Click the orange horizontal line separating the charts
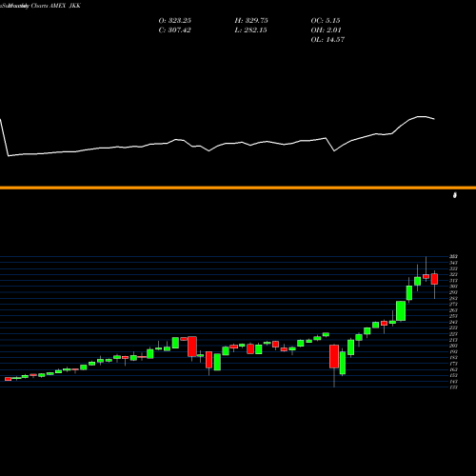The height and width of the screenshot is (476, 476). point(238,188)
